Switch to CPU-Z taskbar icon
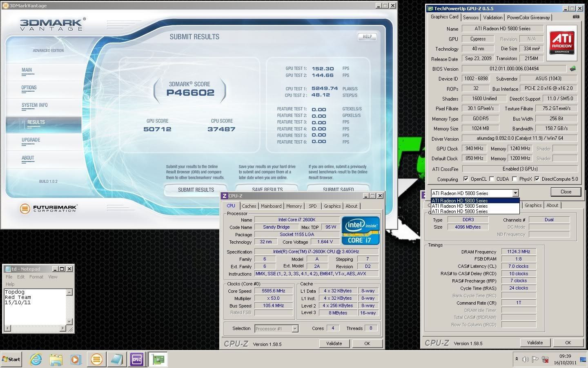The height and width of the screenshot is (368, 588). (137, 359)
